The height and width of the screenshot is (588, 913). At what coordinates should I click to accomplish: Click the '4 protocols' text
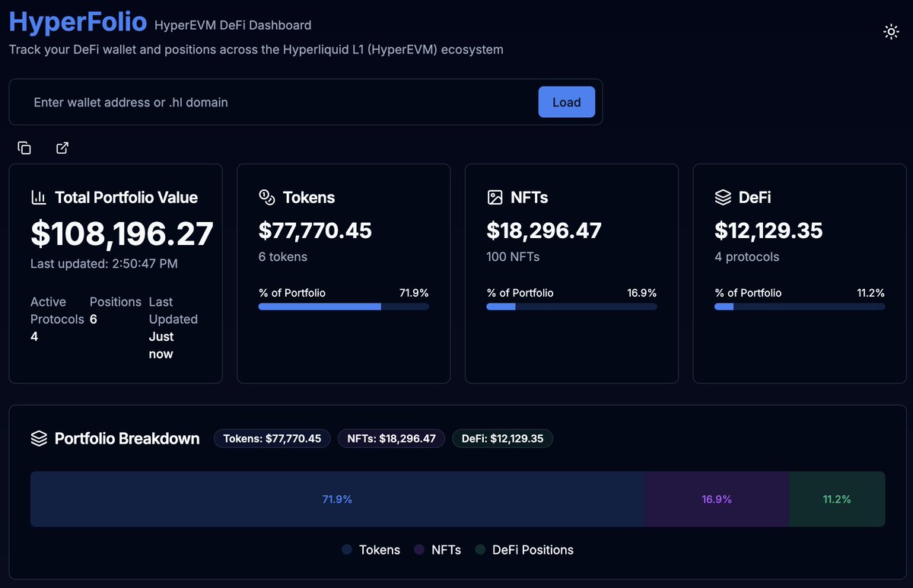[x=747, y=256]
